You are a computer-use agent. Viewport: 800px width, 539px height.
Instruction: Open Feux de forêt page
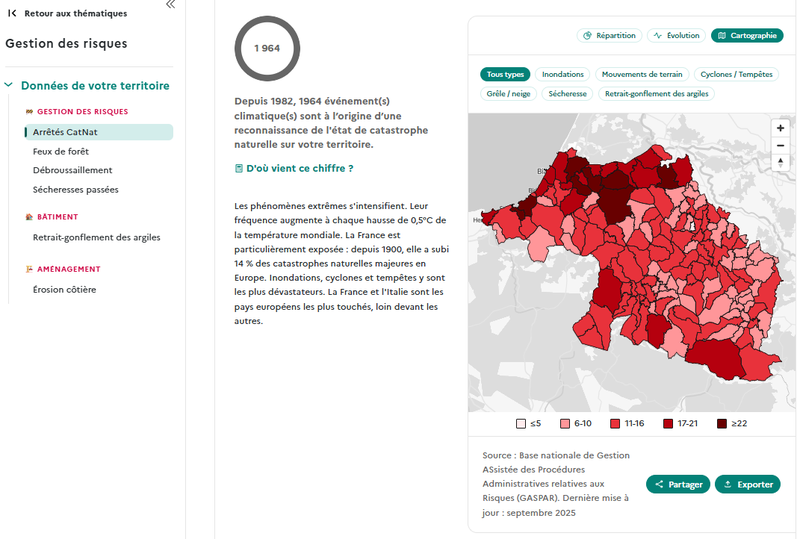[x=61, y=152]
